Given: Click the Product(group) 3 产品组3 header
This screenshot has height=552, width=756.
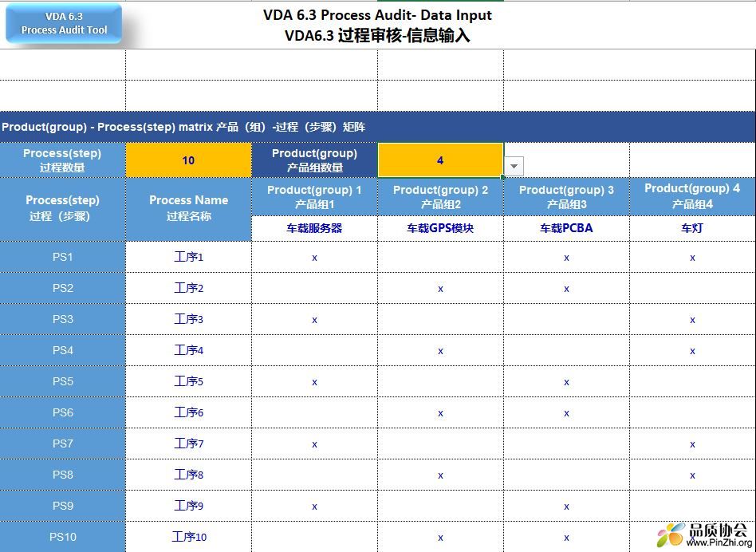Looking at the screenshot, I should tap(566, 197).
